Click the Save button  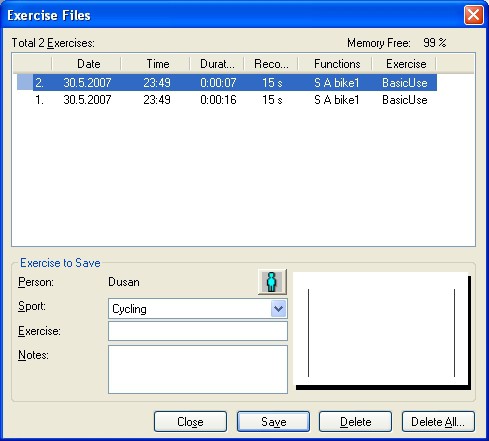point(273,422)
